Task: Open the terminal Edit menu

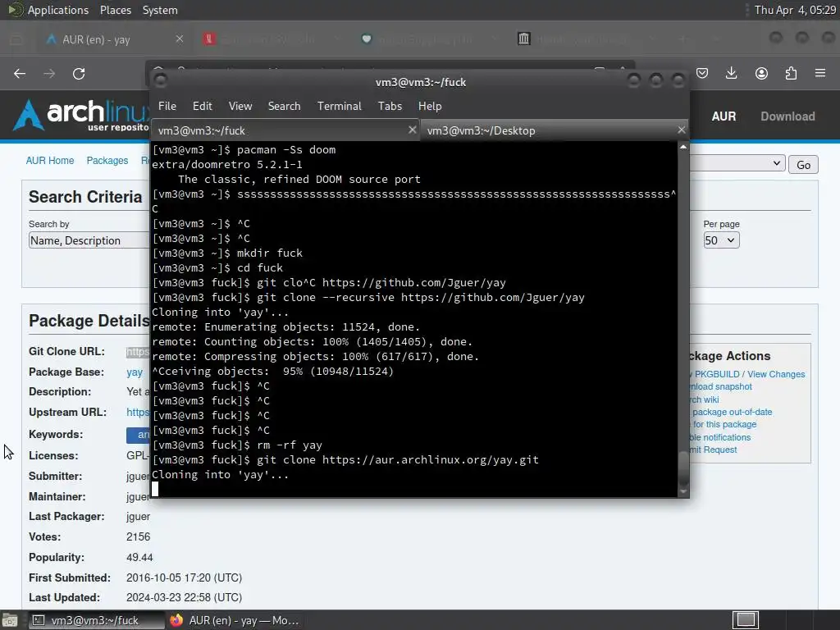Action: coord(202,106)
